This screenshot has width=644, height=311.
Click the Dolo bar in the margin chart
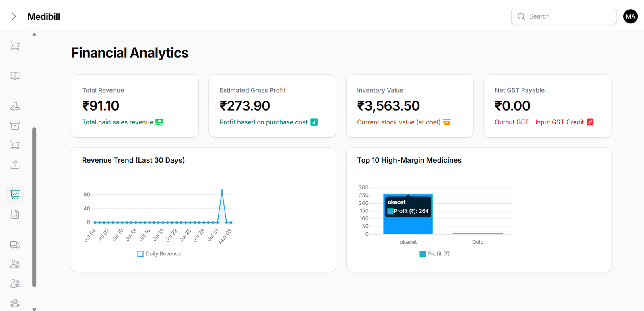click(478, 233)
